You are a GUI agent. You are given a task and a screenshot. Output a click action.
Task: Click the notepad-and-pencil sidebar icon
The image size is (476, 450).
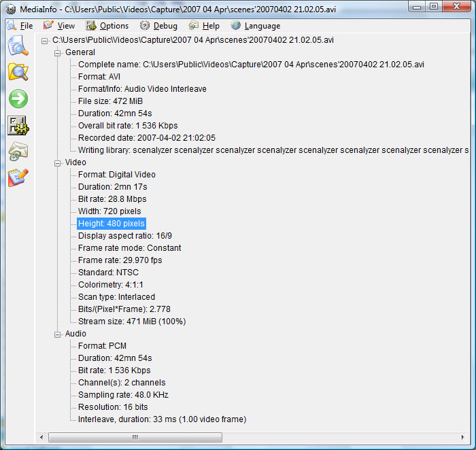click(18, 177)
